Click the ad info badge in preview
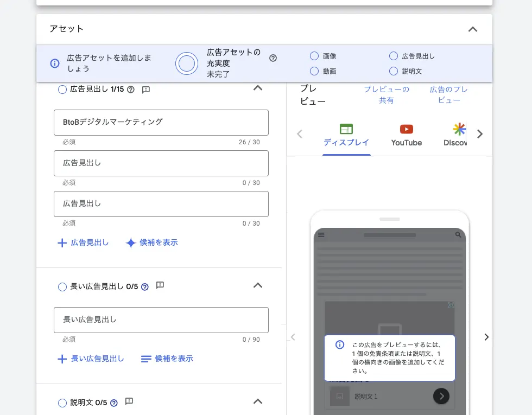Screen dimensions: 532x415 pyautogui.click(x=451, y=305)
